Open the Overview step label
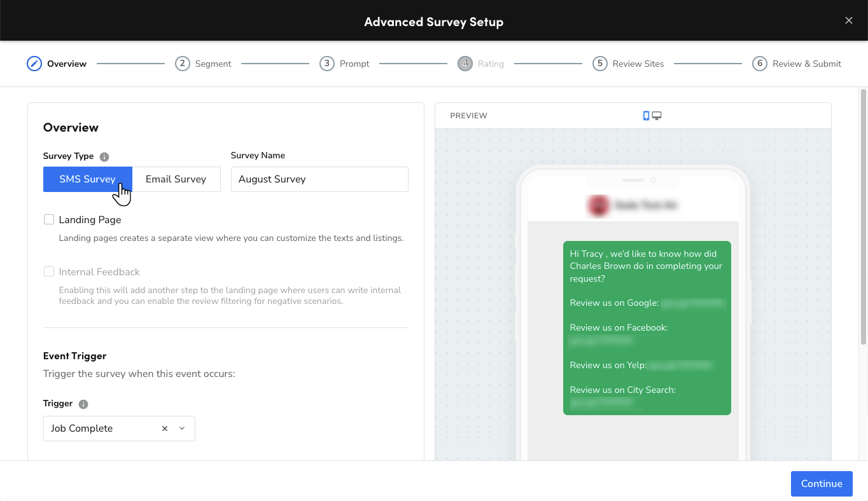868x501 pixels. pyautogui.click(x=67, y=64)
